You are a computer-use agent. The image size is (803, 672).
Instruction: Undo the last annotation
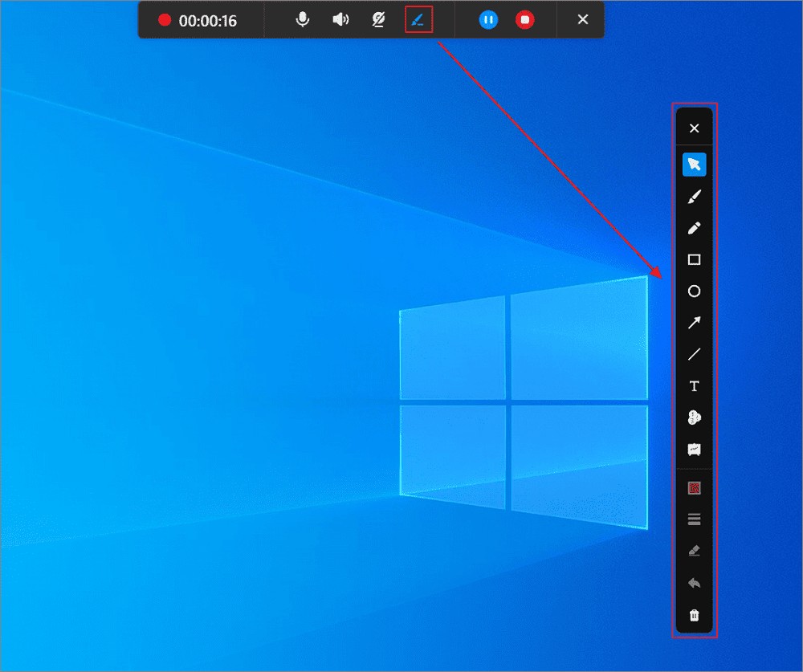coord(694,583)
